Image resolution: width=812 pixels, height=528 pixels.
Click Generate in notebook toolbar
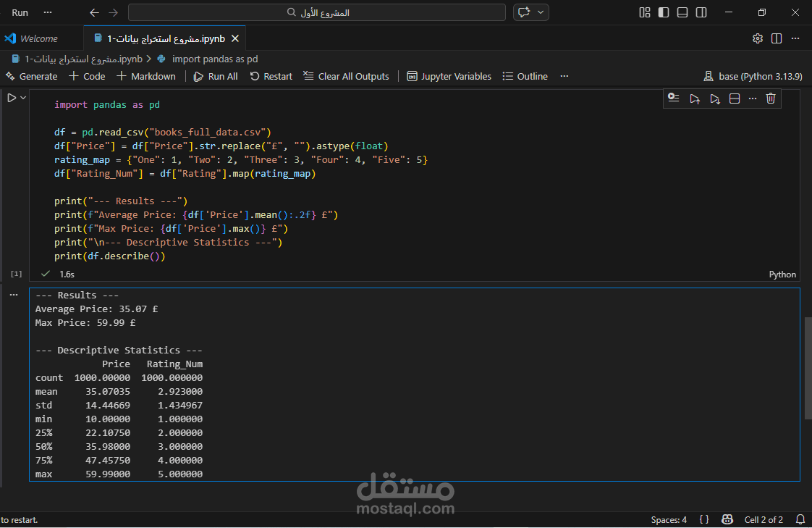(32, 76)
